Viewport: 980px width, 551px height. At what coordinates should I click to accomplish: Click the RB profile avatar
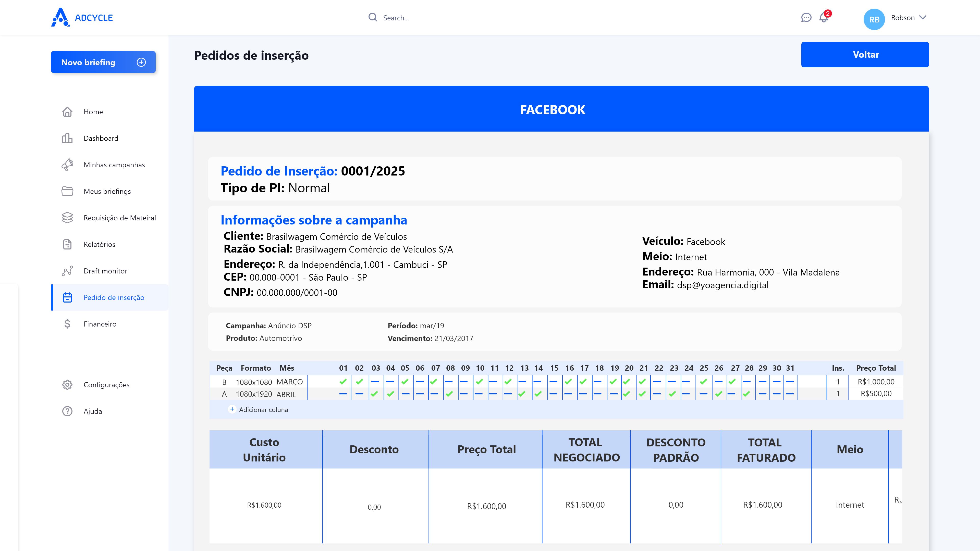click(x=874, y=19)
